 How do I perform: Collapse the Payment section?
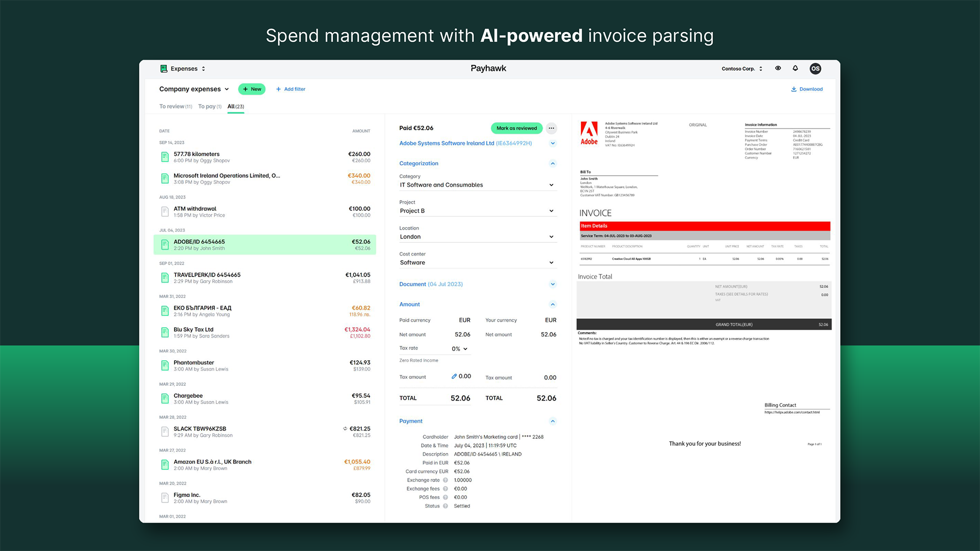tap(552, 421)
